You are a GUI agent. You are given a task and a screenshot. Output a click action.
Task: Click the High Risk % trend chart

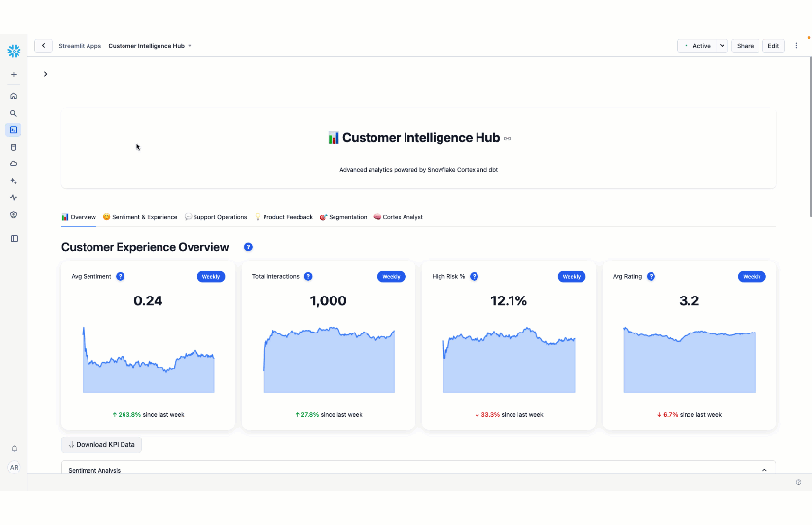[509, 360]
